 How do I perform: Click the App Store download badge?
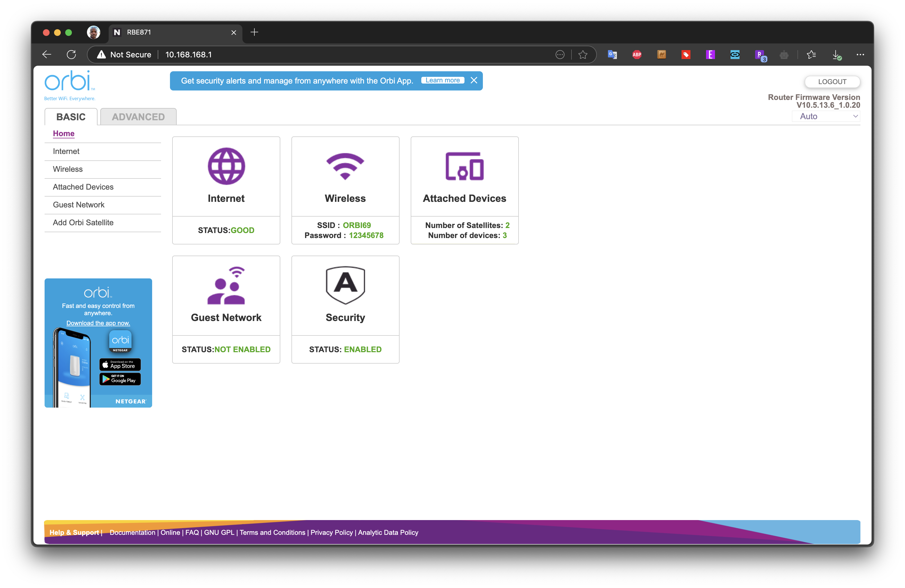(x=120, y=365)
